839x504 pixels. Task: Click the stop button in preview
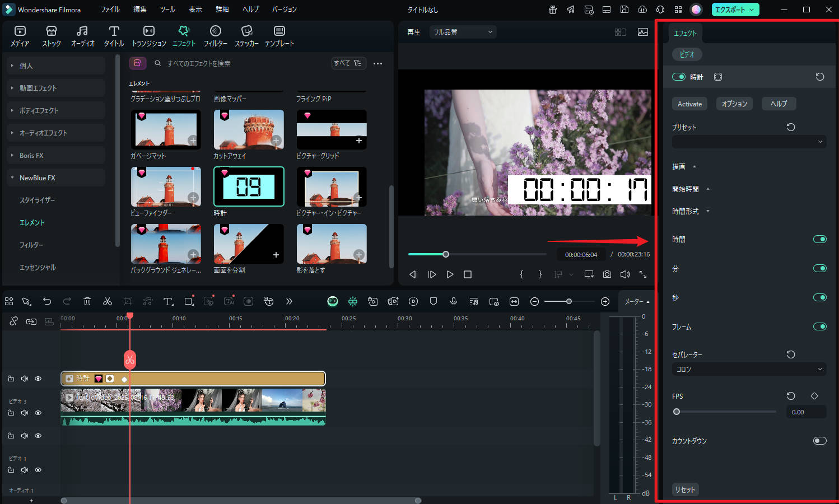point(468,274)
